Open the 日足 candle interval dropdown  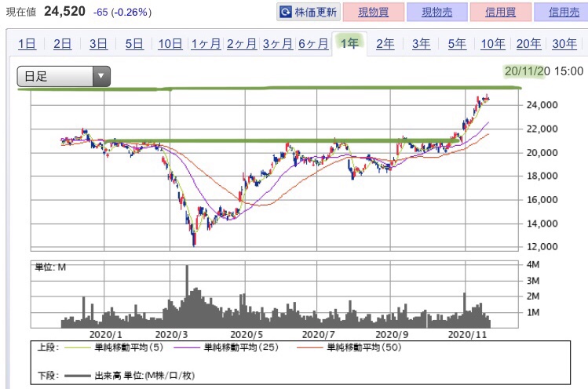[x=64, y=76]
